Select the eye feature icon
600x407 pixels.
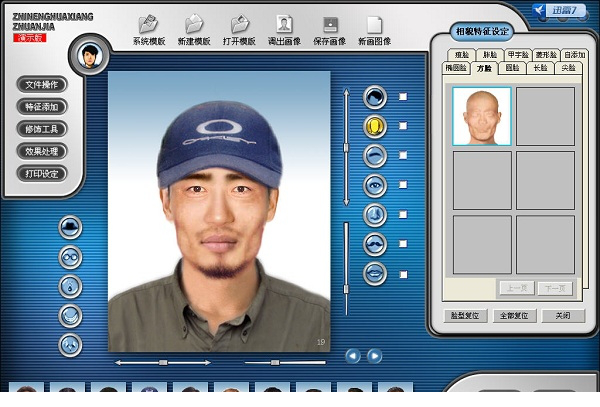tap(375, 186)
